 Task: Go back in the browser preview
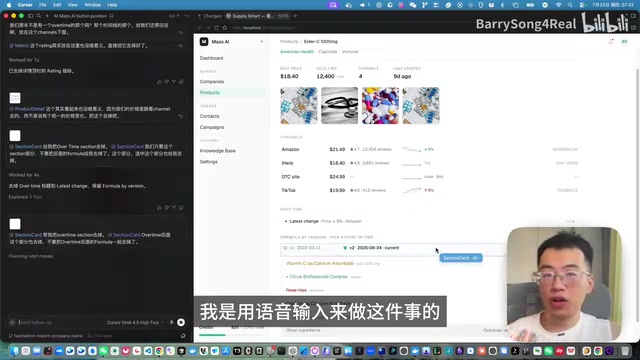[199, 28]
